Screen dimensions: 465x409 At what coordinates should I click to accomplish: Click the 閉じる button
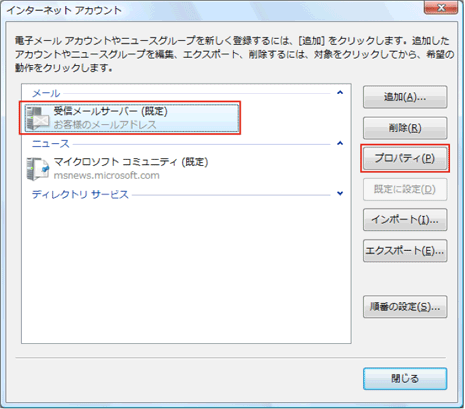[x=405, y=379]
